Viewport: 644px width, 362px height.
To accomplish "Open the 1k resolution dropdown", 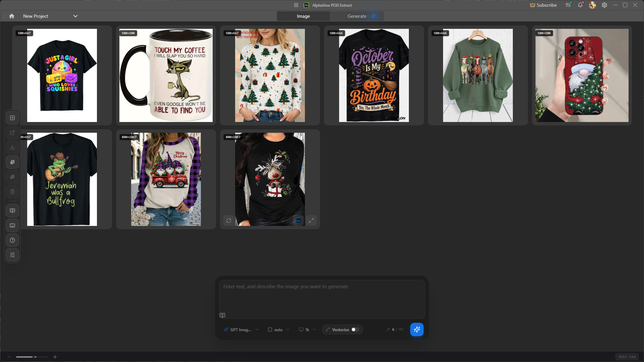I will click(x=307, y=329).
